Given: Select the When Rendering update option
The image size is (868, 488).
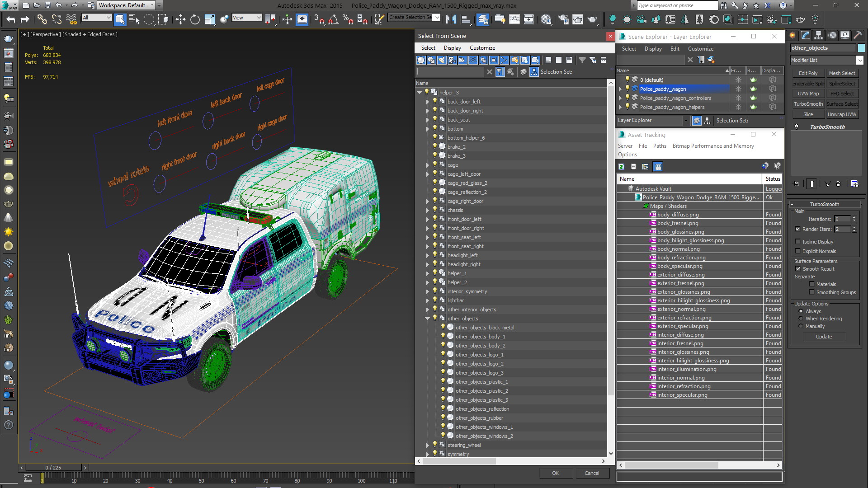Looking at the screenshot, I should point(801,319).
